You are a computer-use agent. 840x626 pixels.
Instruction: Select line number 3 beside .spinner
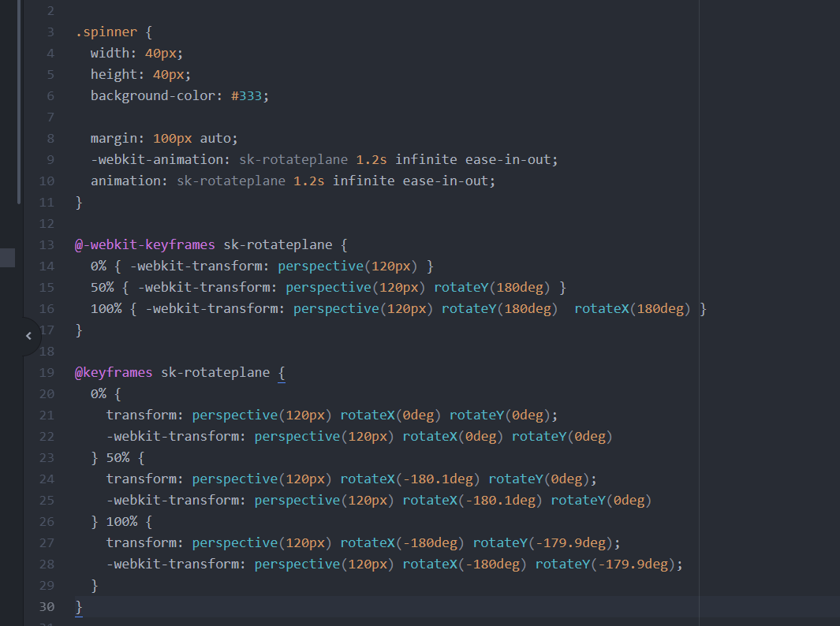pos(50,32)
